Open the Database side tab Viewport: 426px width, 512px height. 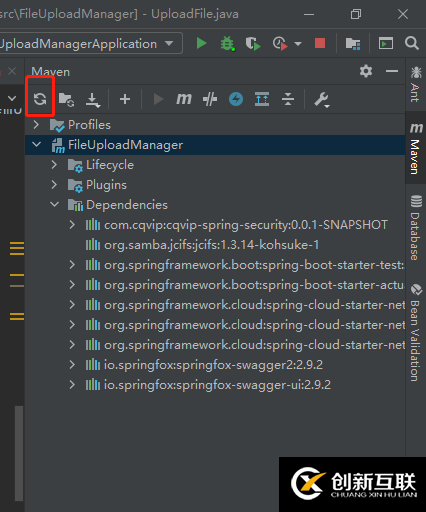[416, 228]
